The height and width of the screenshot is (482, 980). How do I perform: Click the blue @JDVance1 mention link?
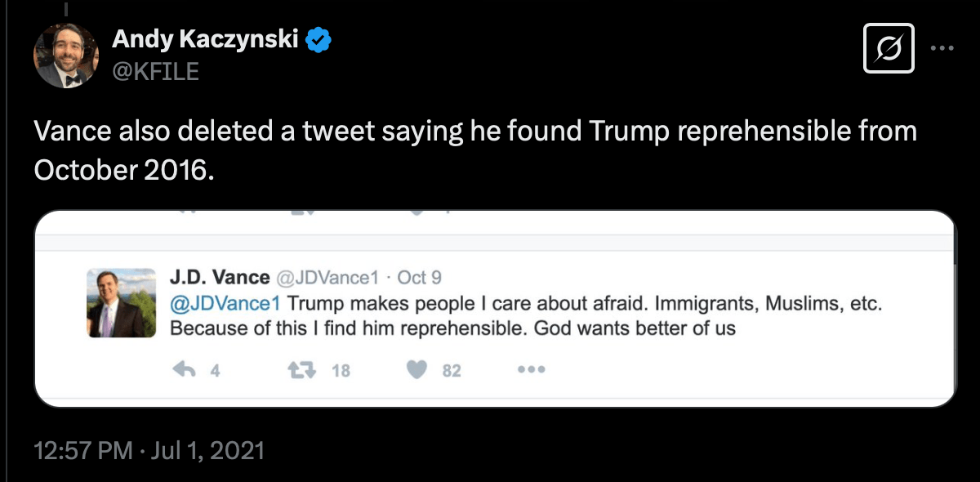click(x=225, y=303)
